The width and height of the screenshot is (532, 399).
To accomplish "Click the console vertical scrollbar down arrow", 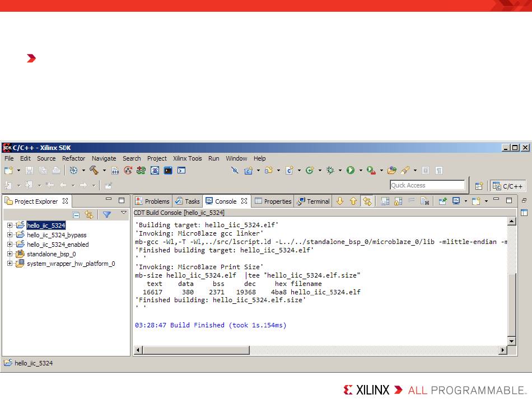I will click(x=511, y=341).
